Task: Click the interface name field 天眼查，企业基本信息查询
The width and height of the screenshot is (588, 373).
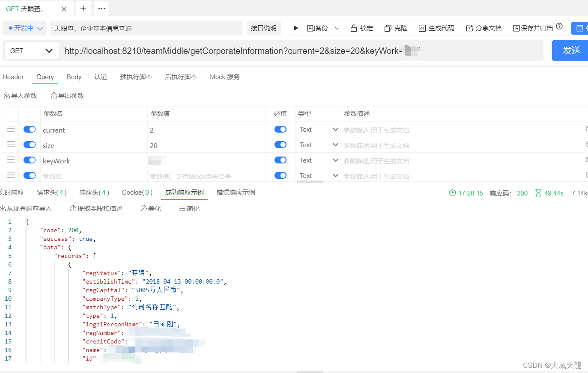Action: point(146,28)
